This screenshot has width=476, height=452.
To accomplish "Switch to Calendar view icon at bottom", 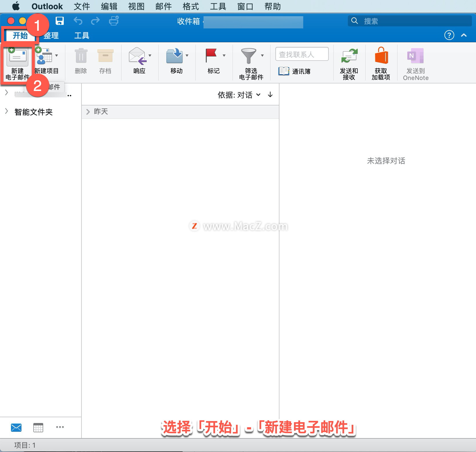I will tap(38, 427).
